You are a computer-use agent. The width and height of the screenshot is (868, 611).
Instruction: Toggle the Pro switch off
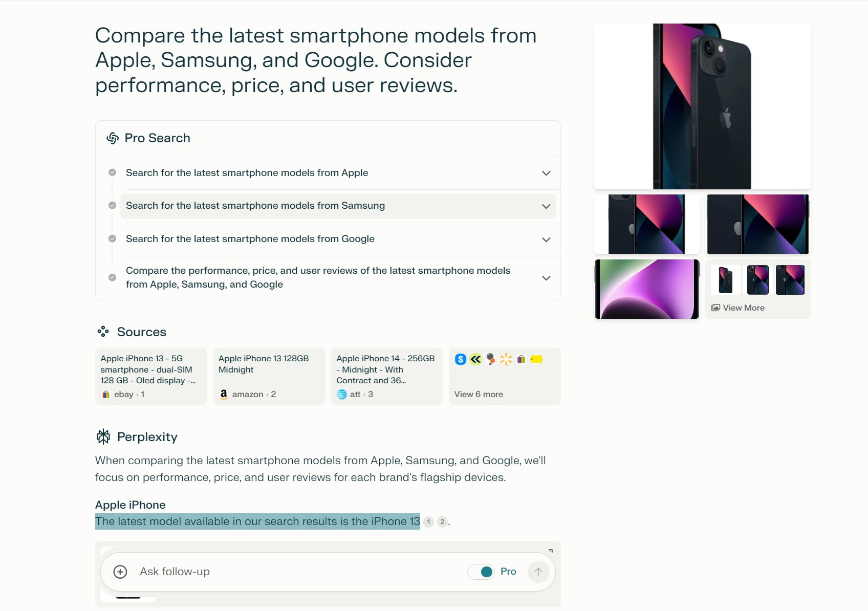(x=481, y=572)
